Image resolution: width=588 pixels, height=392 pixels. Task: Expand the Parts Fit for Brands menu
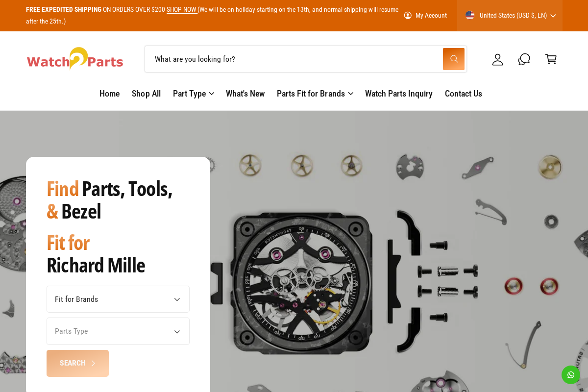tap(351, 94)
